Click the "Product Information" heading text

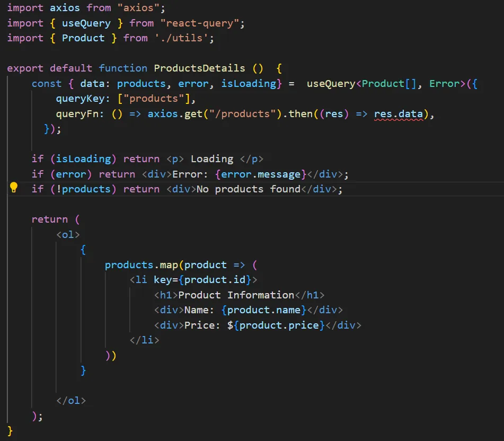tap(236, 295)
